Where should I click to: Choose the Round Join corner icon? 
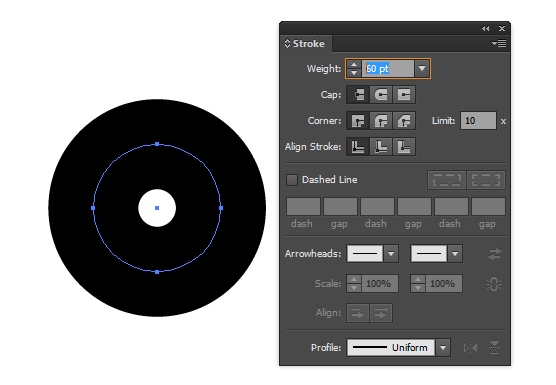(381, 121)
